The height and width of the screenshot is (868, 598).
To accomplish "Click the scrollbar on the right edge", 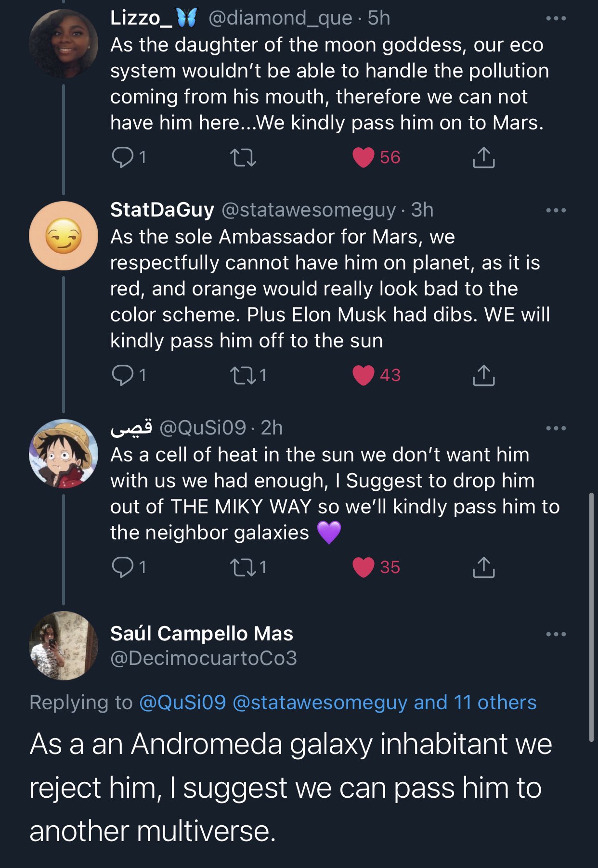I will click(x=591, y=616).
